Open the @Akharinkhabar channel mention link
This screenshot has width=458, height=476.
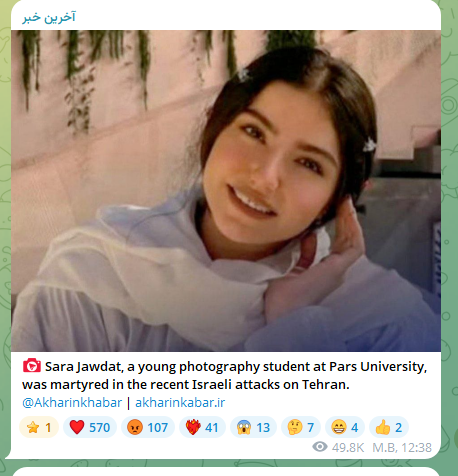(72, 403)
